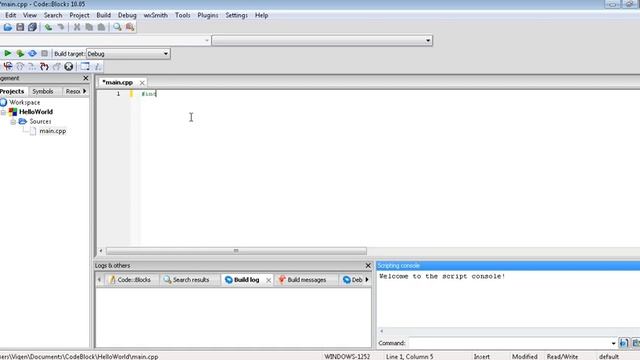Click the Abort build stop icon

(x=44, y=53)
